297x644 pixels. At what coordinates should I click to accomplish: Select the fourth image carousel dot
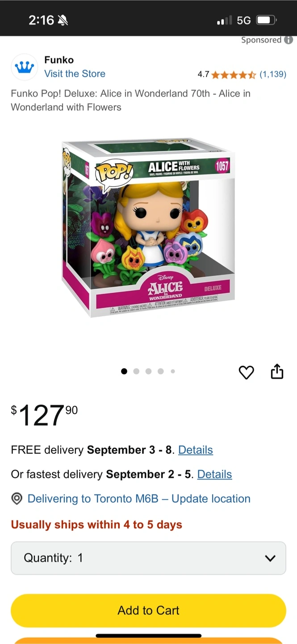(161, 371)
